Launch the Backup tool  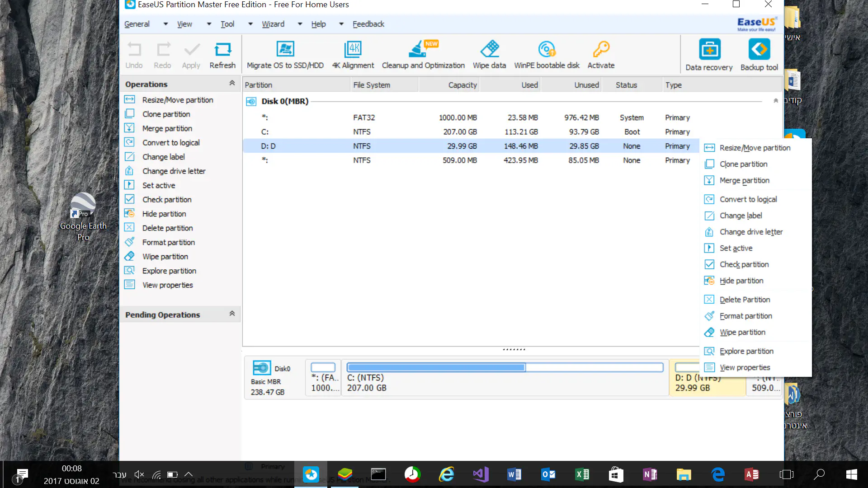(x=759, y=50)
